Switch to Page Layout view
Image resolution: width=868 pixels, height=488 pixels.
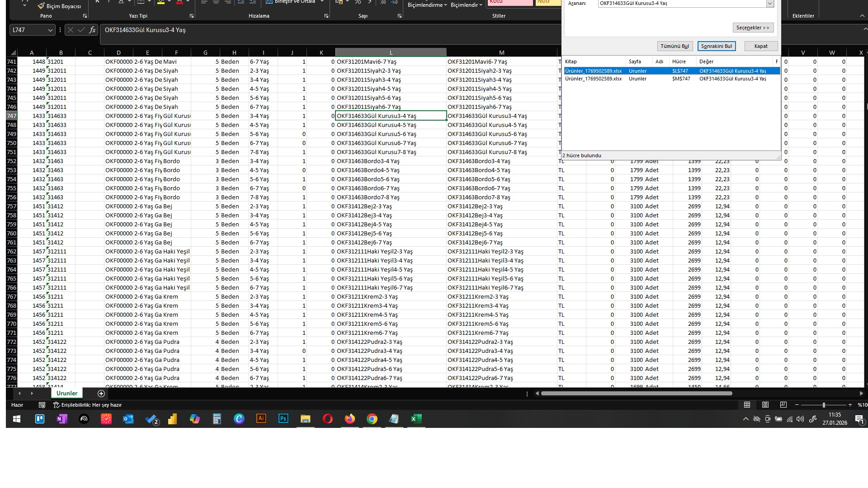765,405
